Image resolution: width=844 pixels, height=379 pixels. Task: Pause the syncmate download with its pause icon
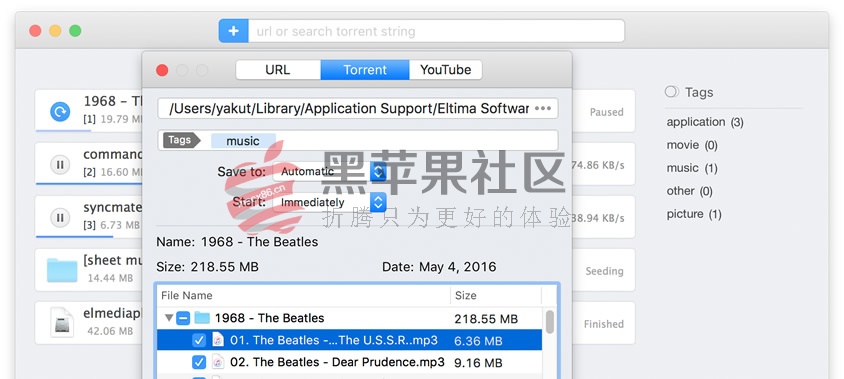(x=60, y=217)
